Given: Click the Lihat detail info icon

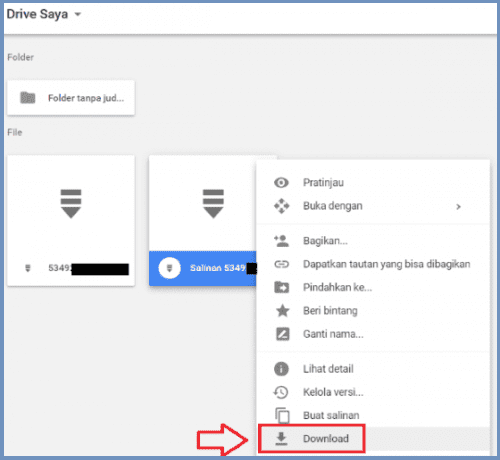Looking at the screenshot, I should coord(281,369).
